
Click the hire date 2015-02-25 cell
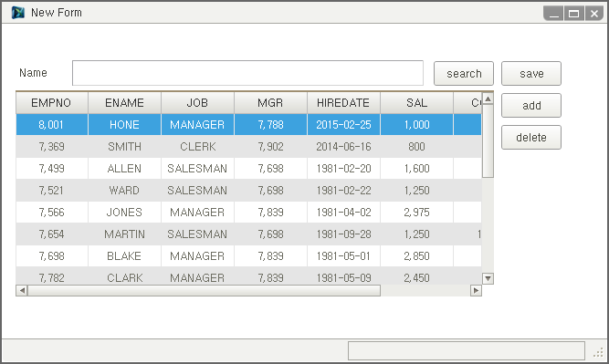point(343,125)
